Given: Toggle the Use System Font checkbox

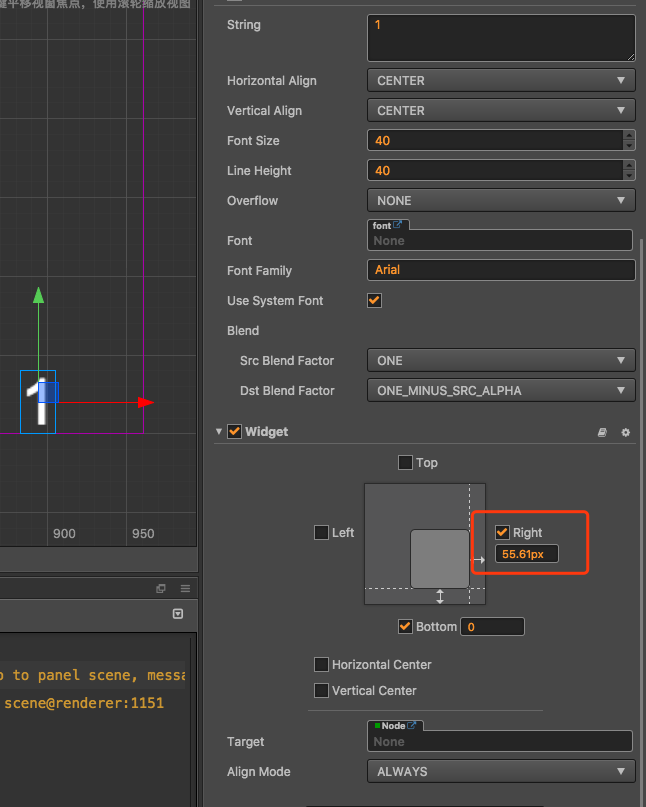Looking at the screenshot, I should tap(374, 301).
